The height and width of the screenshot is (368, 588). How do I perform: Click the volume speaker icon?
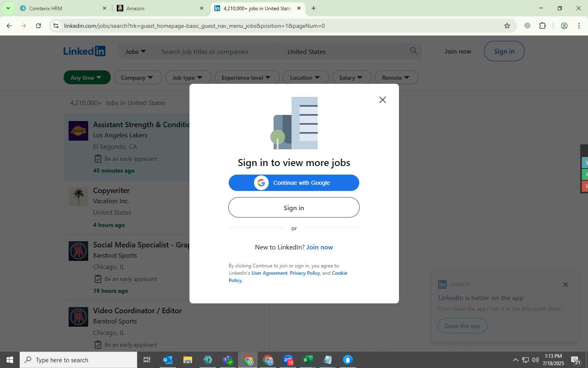coord(535,360)
